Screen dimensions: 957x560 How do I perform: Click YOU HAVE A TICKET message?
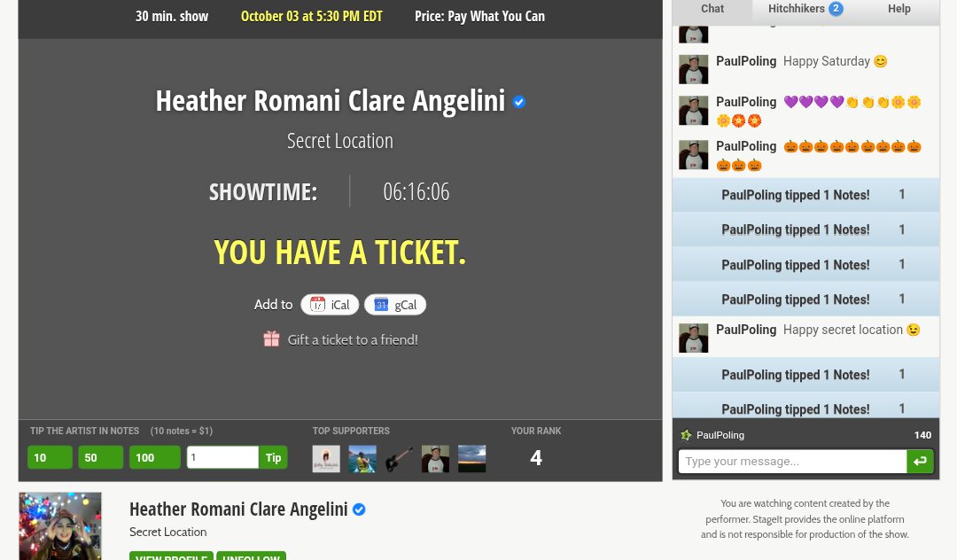(340, 252)
